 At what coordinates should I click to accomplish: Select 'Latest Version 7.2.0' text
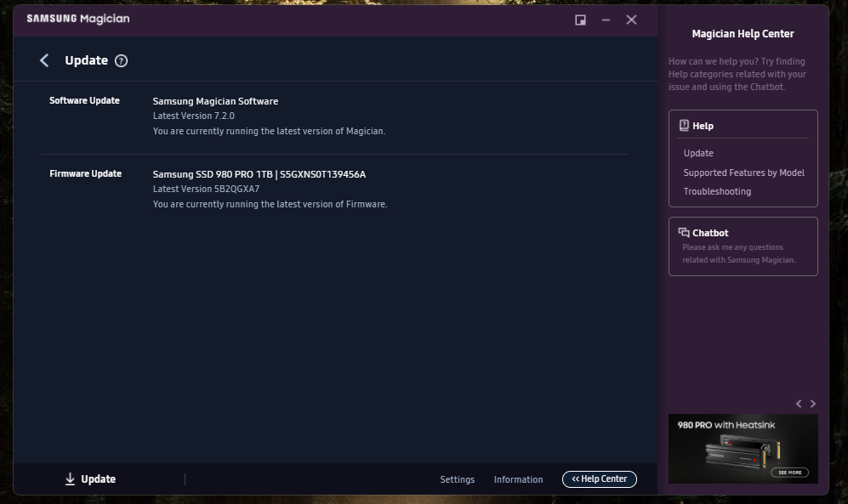click(x=194, y=116)
